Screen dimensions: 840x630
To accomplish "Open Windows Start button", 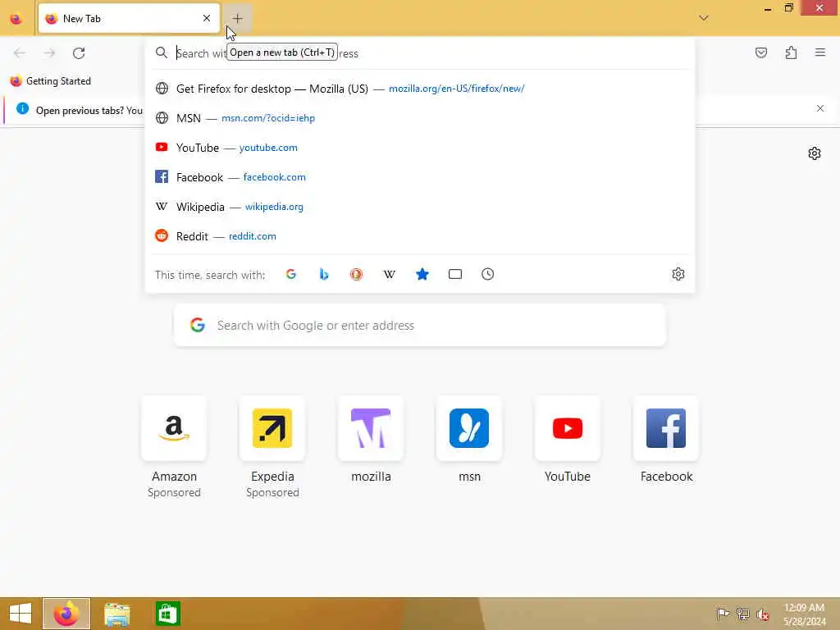I will [x=21, y=614].
